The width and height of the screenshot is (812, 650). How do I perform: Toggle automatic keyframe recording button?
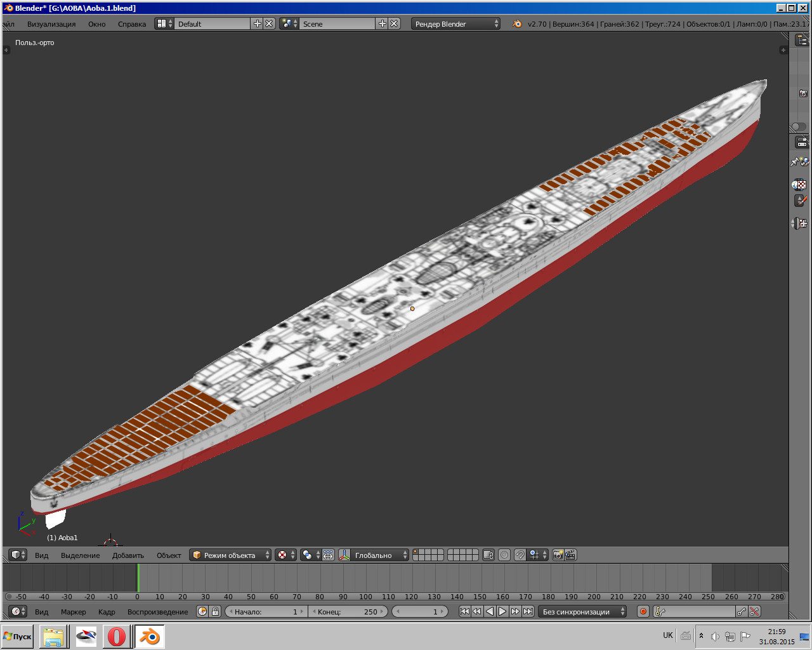pyautogui.click(x=643, y=612)
